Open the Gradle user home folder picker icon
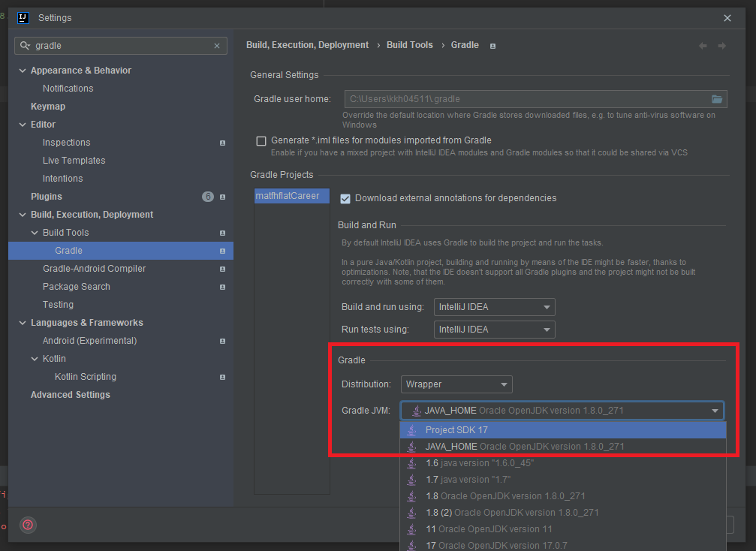 coord(718,98)
